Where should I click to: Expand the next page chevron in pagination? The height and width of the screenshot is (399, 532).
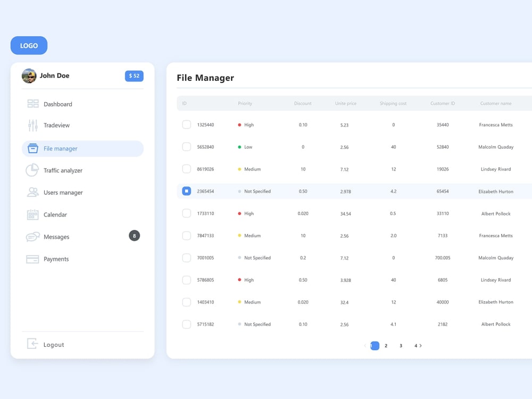pos(420,346)
